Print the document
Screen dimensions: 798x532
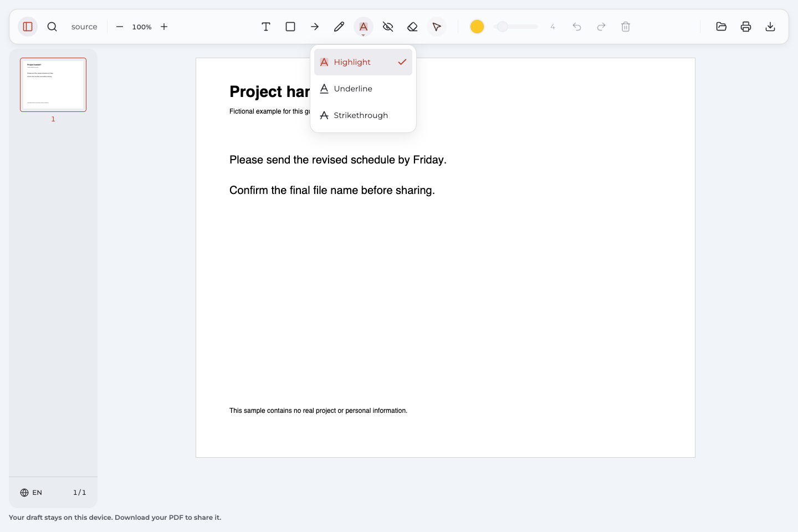746,27
